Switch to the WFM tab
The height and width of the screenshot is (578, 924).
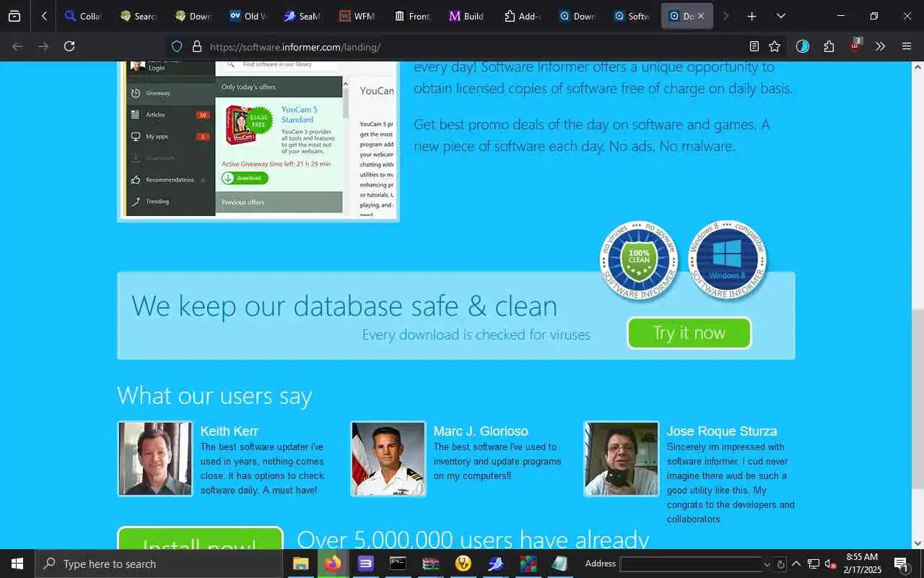click(x=357, y=16)
